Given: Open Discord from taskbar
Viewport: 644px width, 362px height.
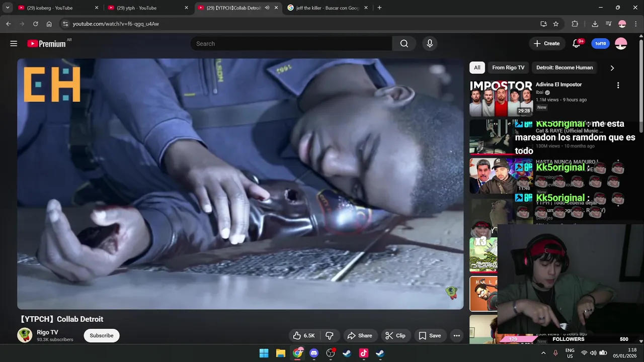Looking at the screenshot, I should click(314, 353).
